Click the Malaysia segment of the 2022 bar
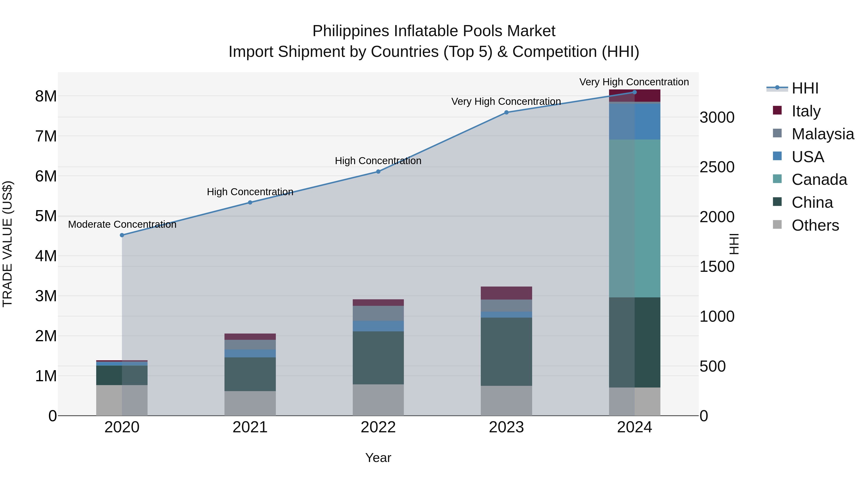Viewport: 868px width, 488px height. (378, 313)
